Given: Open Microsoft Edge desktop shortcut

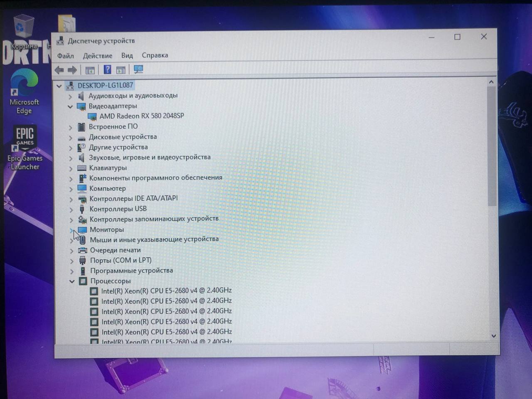Looking at the screenshot, I should point(24,91).
